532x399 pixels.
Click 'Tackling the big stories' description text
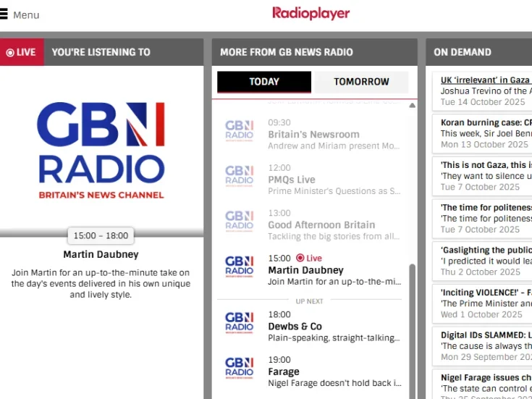tap(334, 236)
